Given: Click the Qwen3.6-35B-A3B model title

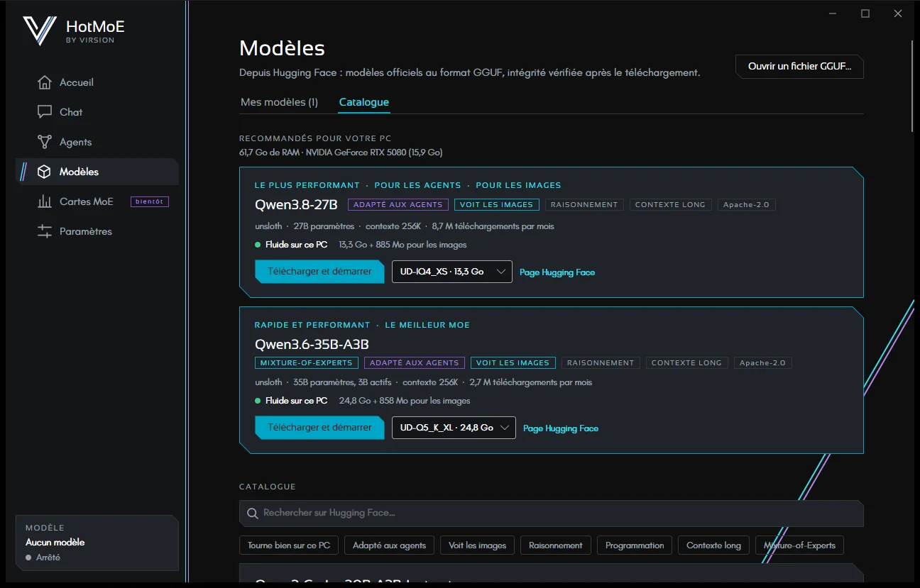Looking at the screenshot, I should [312, 345].
